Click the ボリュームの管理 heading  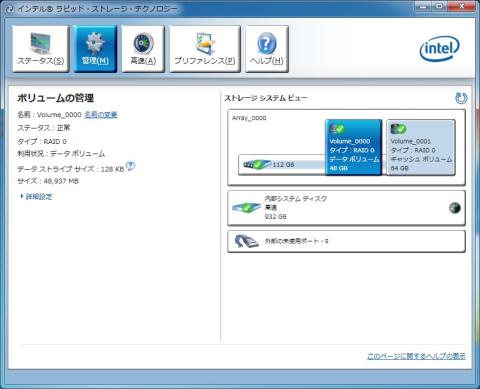tap(55, 98)
